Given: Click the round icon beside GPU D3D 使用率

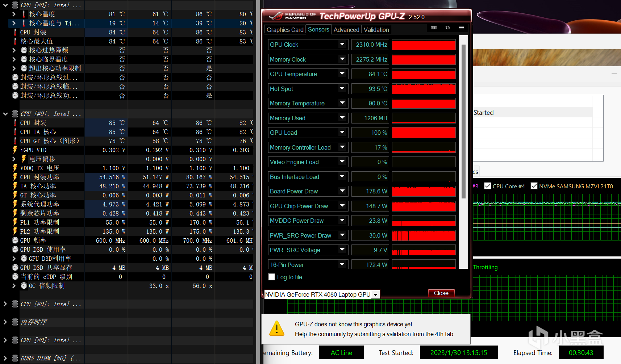Looking at the screenshot, I should pos(15,250).
